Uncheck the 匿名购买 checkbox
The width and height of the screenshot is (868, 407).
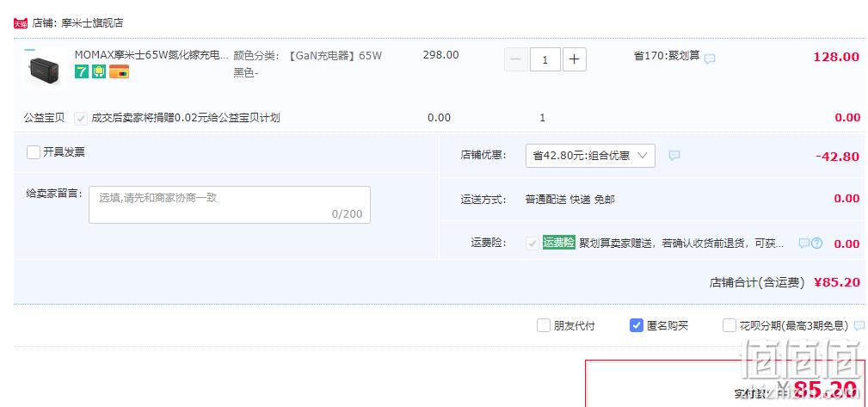637,325
